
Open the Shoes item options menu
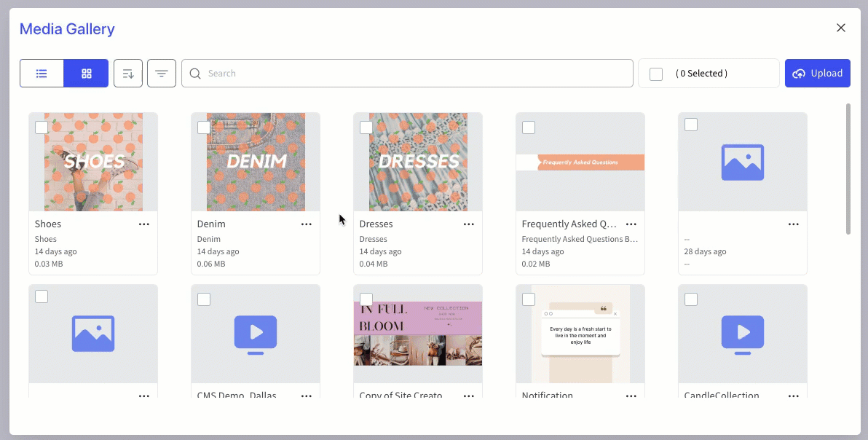[x=143, y=224]
